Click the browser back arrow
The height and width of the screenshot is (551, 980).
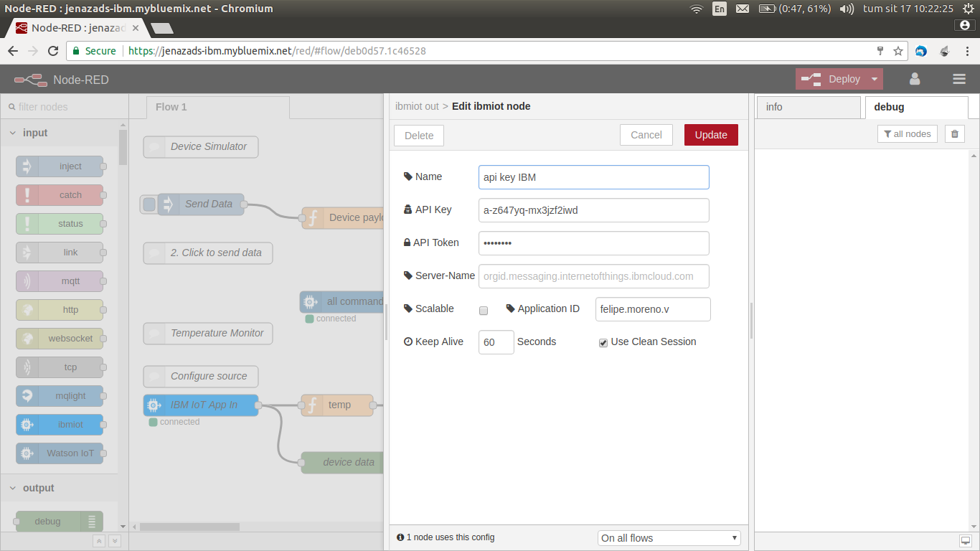click(13, 51)
